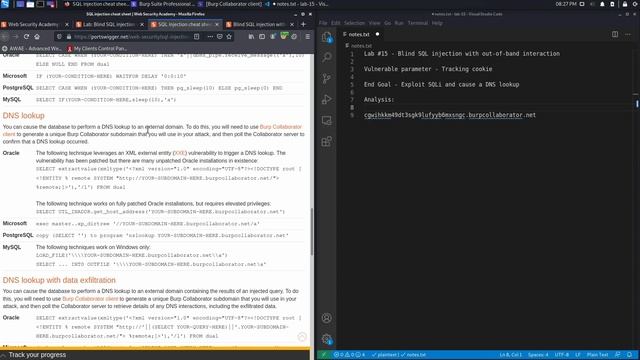Click the DNS lookup with data exfiltration heading

(59, 280)
